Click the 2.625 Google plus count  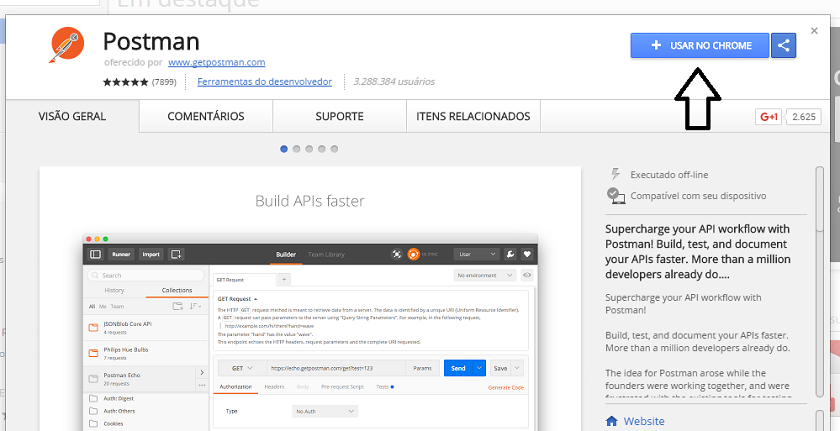(x=804, y=117)
